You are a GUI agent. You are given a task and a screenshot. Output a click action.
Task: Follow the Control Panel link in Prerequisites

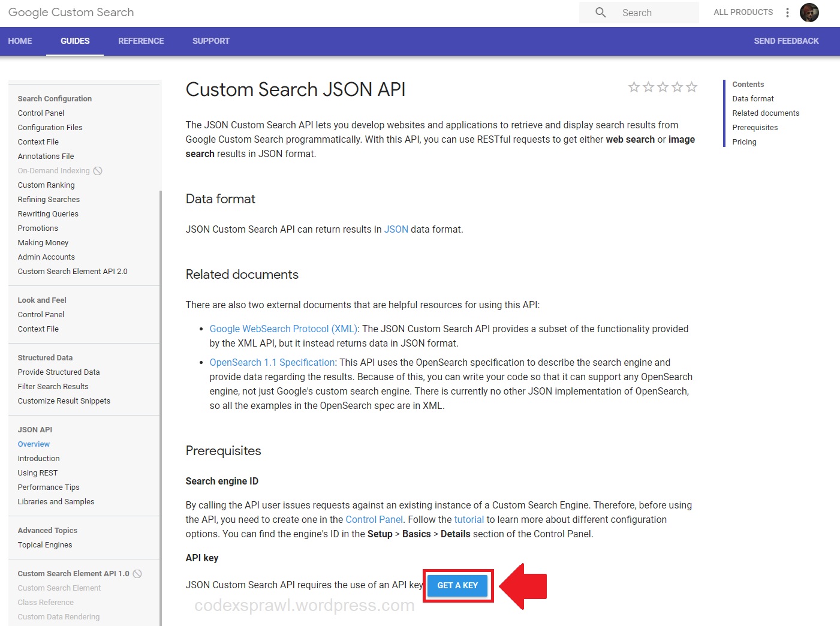pos(374,519)
